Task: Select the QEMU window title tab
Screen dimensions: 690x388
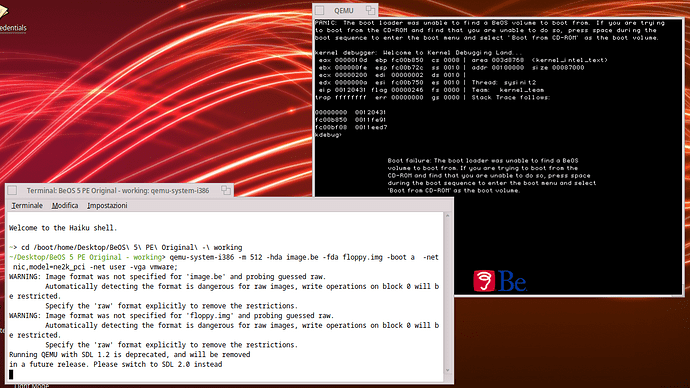Action: [x=344, y=11]
